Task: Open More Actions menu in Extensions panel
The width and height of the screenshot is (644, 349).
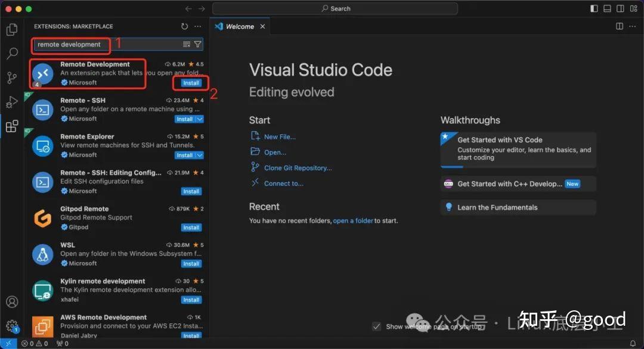Action: click(x=198, y=26)
